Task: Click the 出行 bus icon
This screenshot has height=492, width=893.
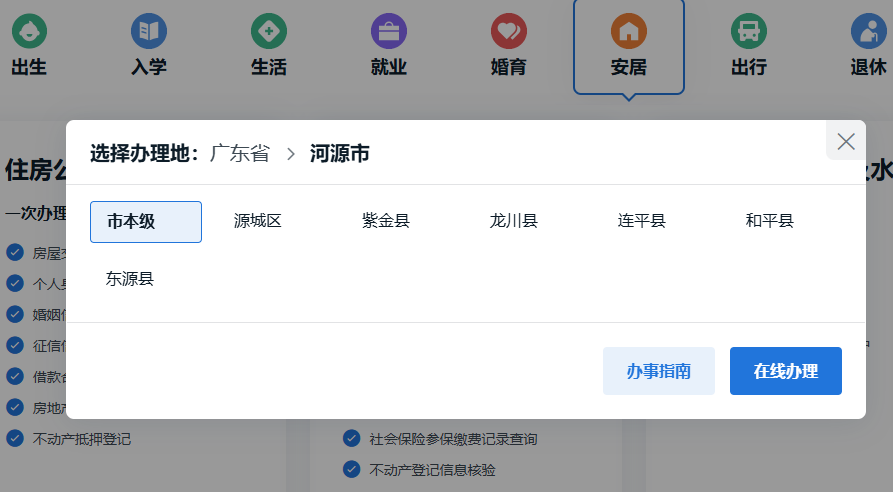Action: tap(749, 31)
